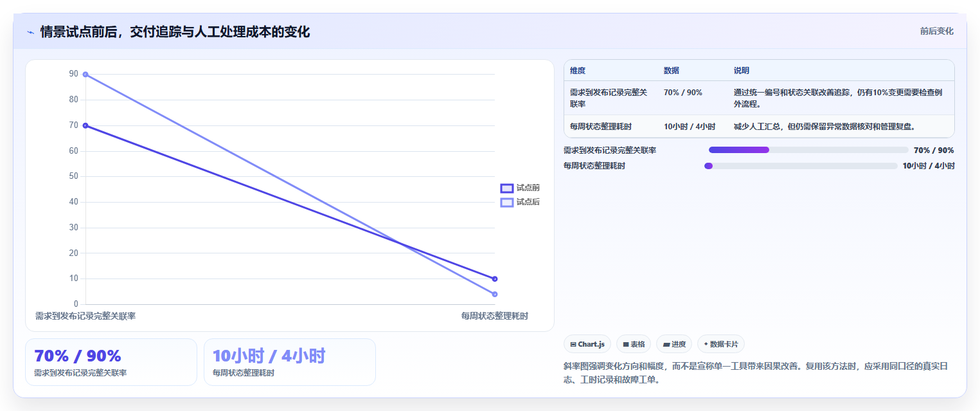Select the 表格 chip
This screenshot has height=411, width=980.
(x=634, y=344)
